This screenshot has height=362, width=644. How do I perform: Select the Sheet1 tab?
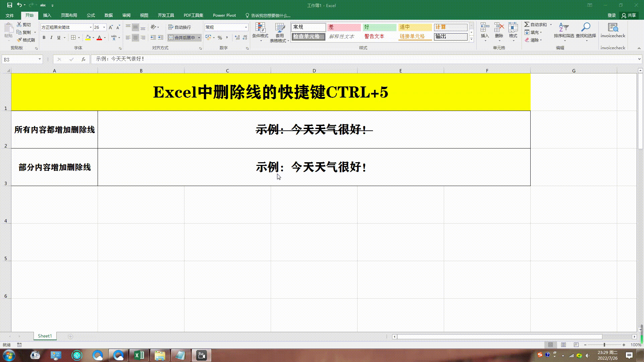[x=45, y=336]
